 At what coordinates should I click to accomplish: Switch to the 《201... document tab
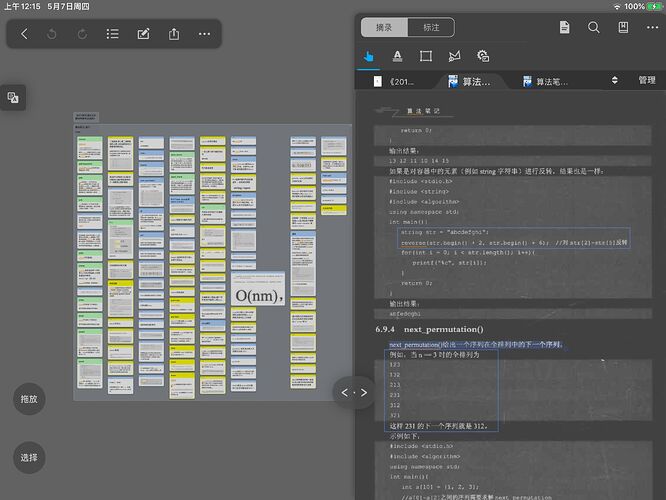(x=393, y=82)
